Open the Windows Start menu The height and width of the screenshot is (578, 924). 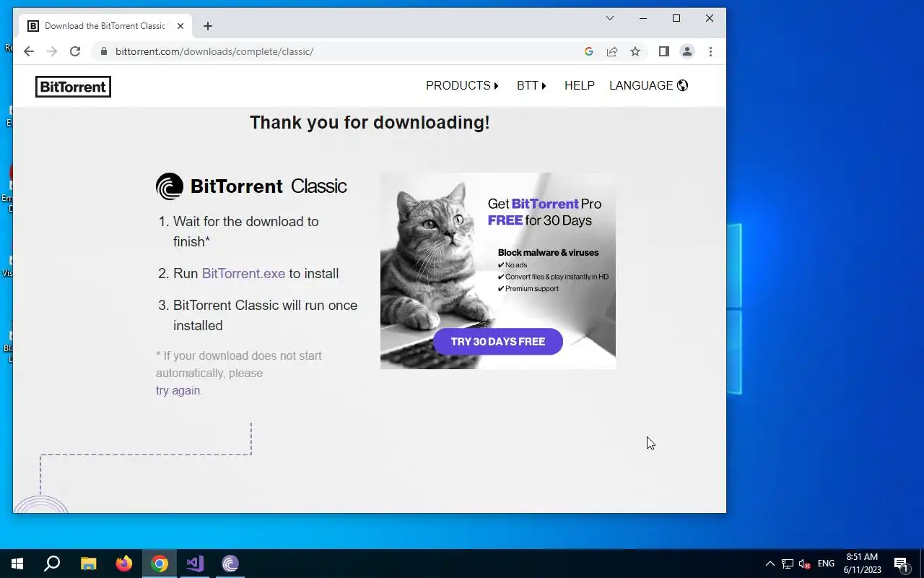click(17, 564)
